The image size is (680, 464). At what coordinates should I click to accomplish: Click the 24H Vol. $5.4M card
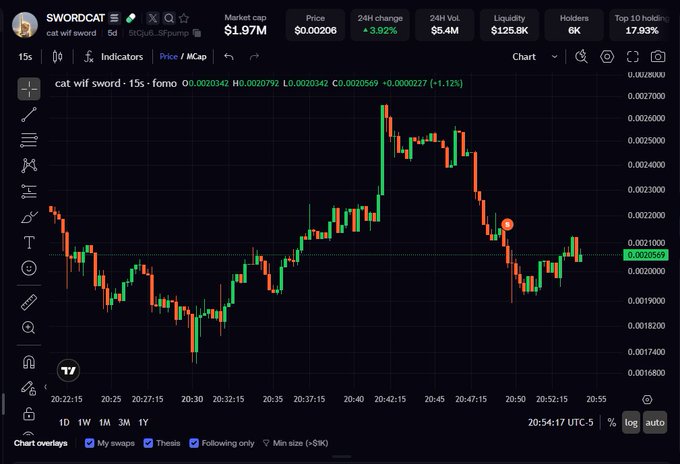tap(445, 25)
